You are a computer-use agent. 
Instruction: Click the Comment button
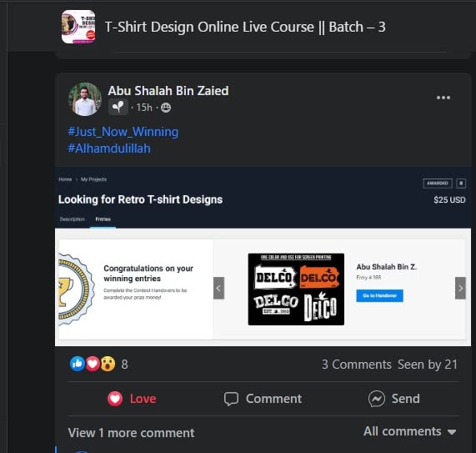click(x=263, y=399)
